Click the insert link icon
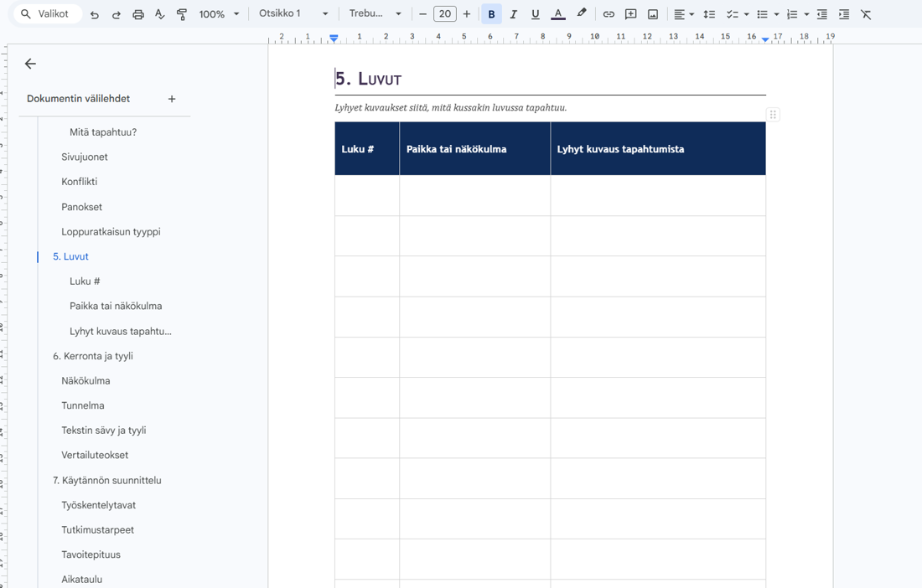Viewport: 922px width, 588px height. (x=609, y=14)
